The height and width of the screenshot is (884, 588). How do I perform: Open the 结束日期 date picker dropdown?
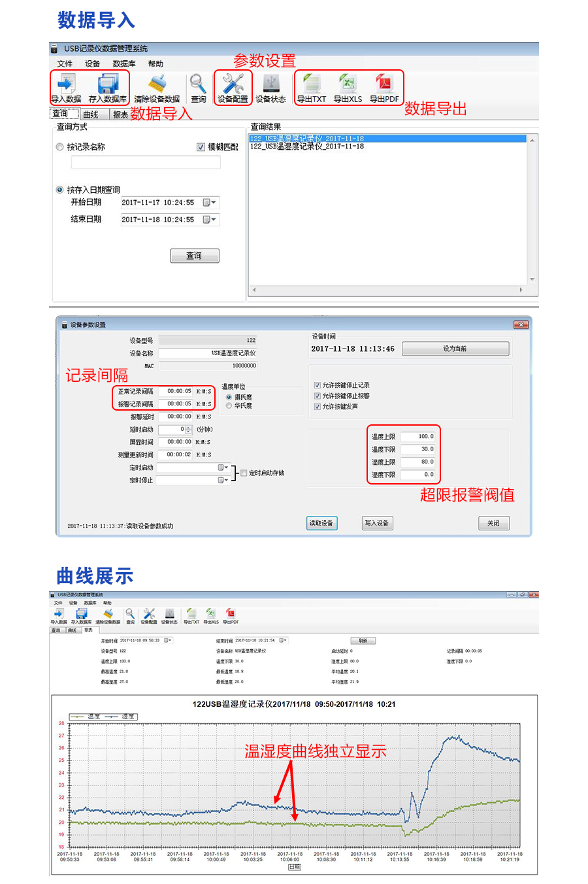click(x=210, y=220)
